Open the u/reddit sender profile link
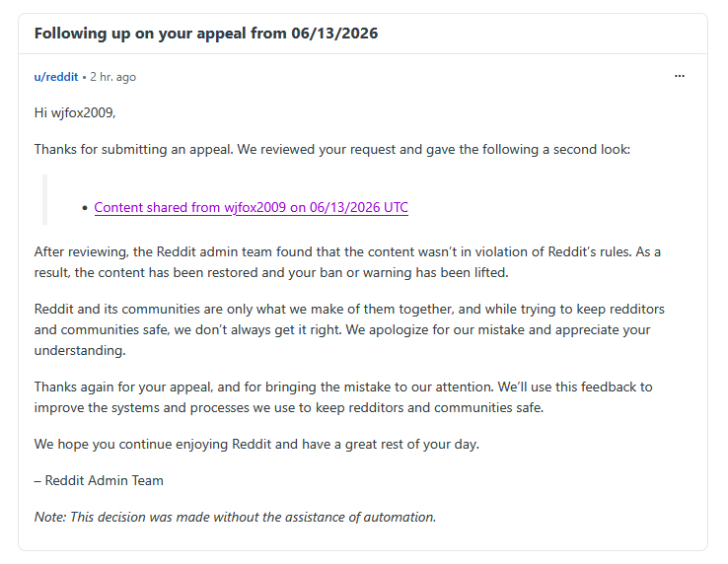The image size is (728, 564). click(x=55, y=77)
